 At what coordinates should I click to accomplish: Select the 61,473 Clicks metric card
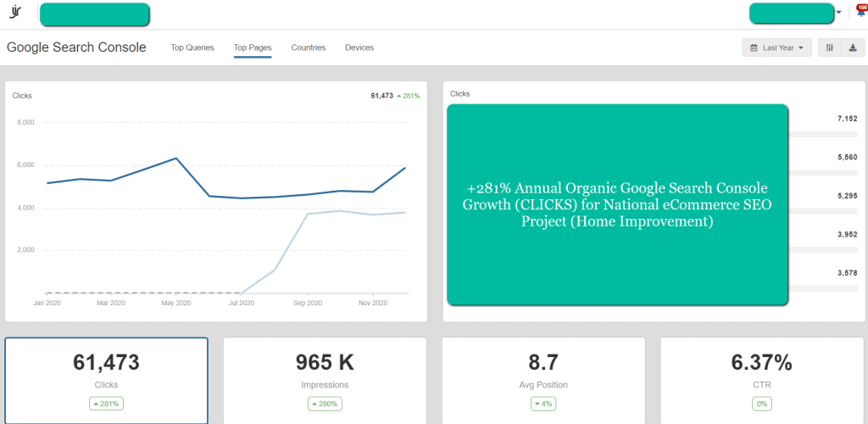pos(106,380)
